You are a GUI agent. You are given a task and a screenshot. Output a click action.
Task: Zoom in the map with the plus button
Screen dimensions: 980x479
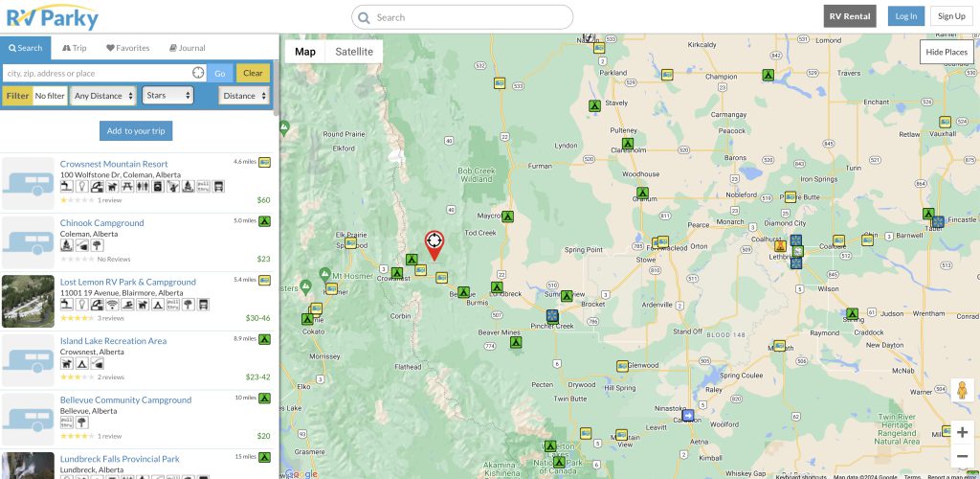coord(962,432)
